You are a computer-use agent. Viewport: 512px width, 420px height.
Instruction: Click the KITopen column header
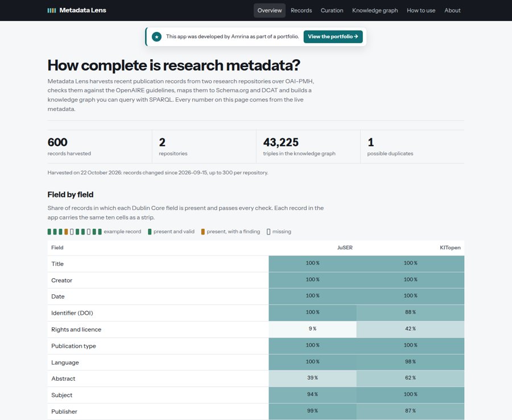[x=450, y=248]
